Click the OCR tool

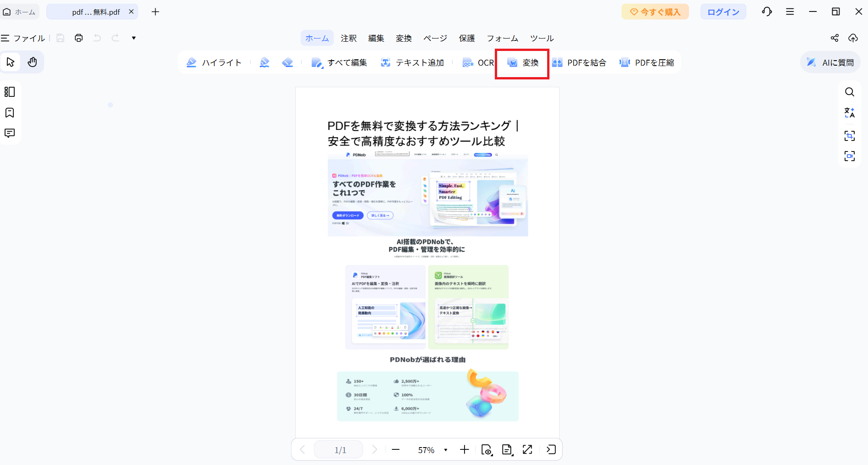[x=478, y=62]
